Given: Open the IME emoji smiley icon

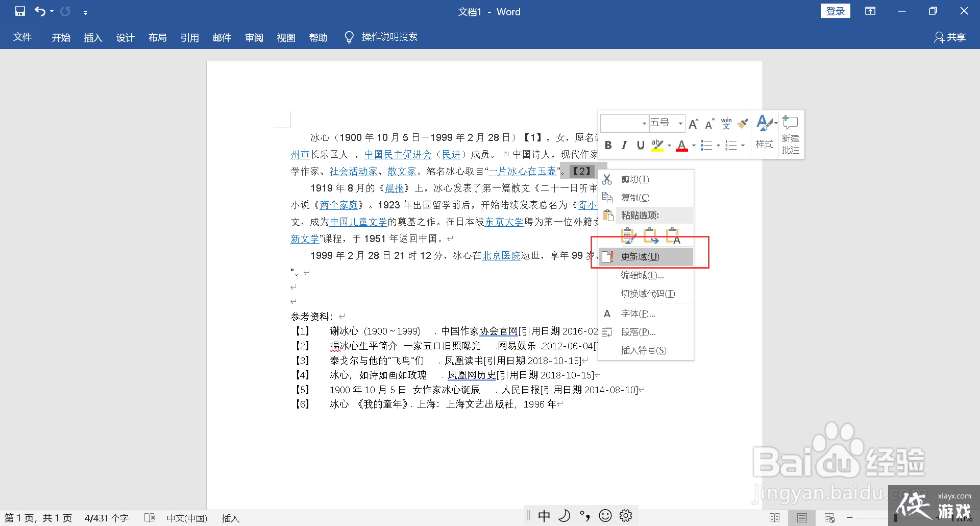Looking at the screenshot, I should pyautogui.click(x=605, y=516).
